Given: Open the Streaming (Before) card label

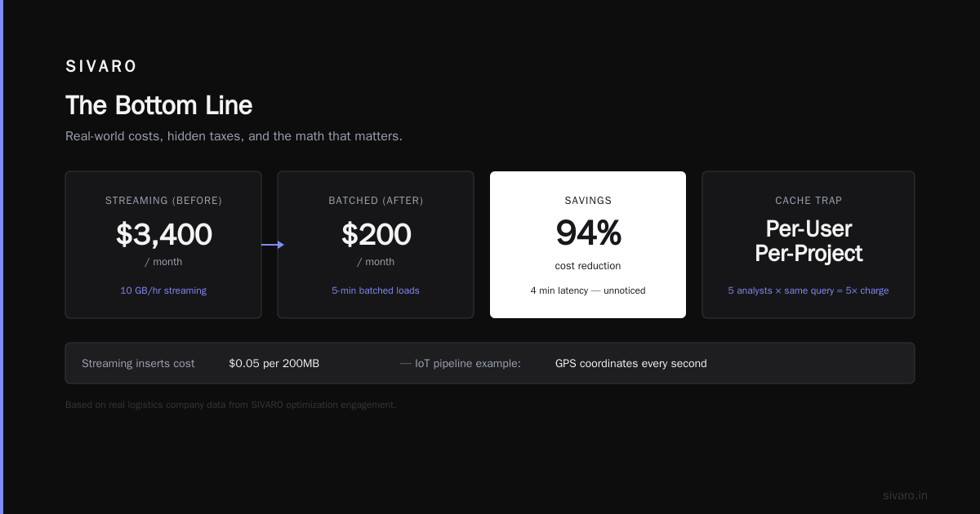Looking at the screenshot, I should (x=163, y=201).
